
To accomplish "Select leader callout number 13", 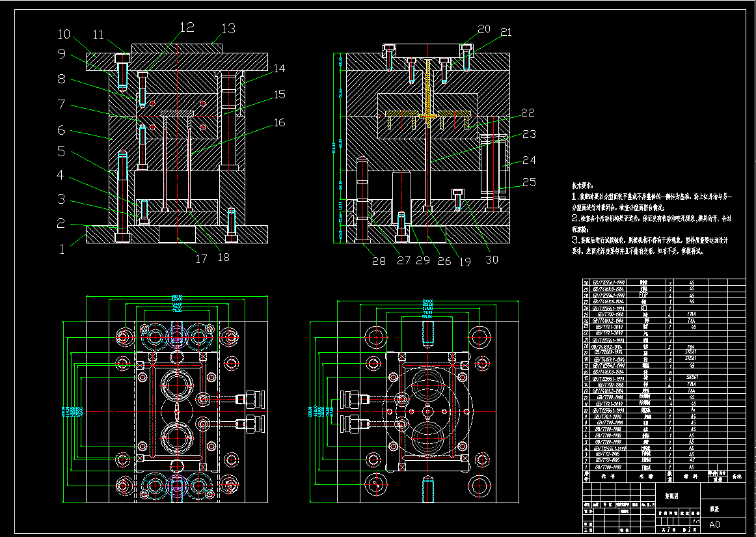I will pyautogui.click(x=228, y=29).
